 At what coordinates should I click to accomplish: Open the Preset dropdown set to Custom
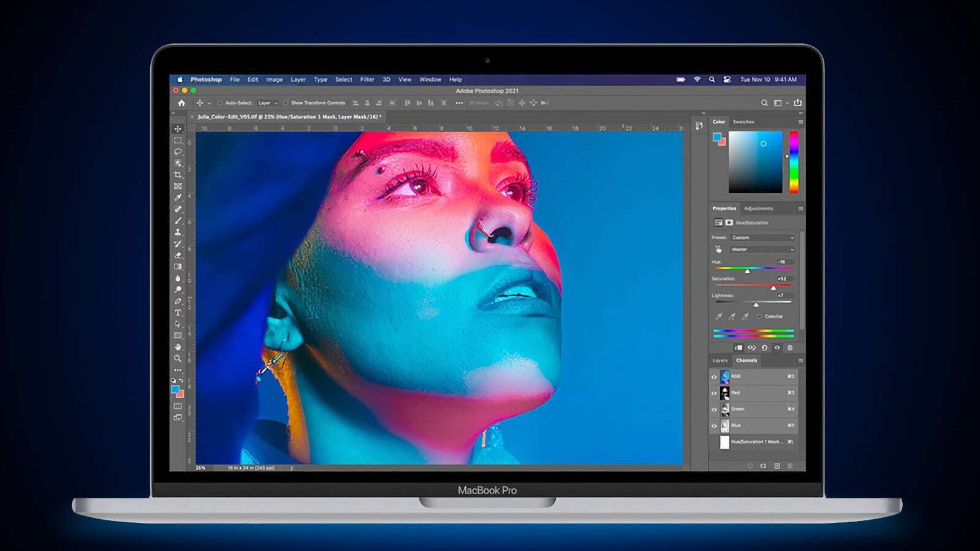(762, 238)
